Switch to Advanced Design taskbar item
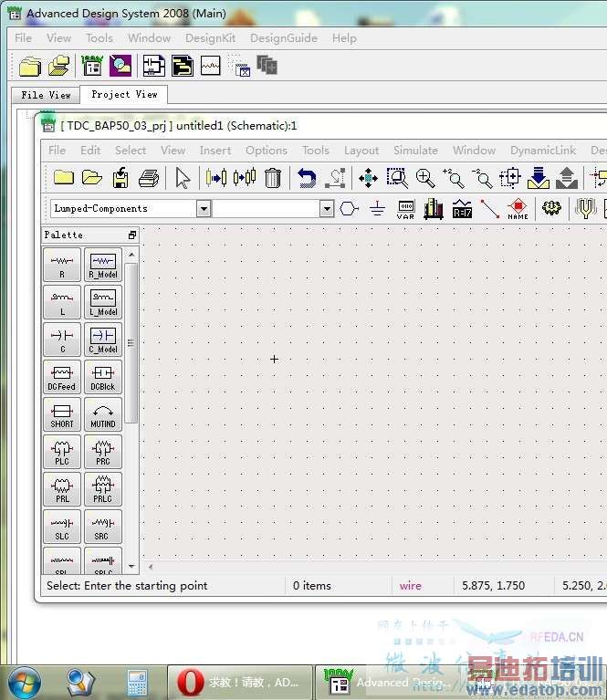 (387, 683)
